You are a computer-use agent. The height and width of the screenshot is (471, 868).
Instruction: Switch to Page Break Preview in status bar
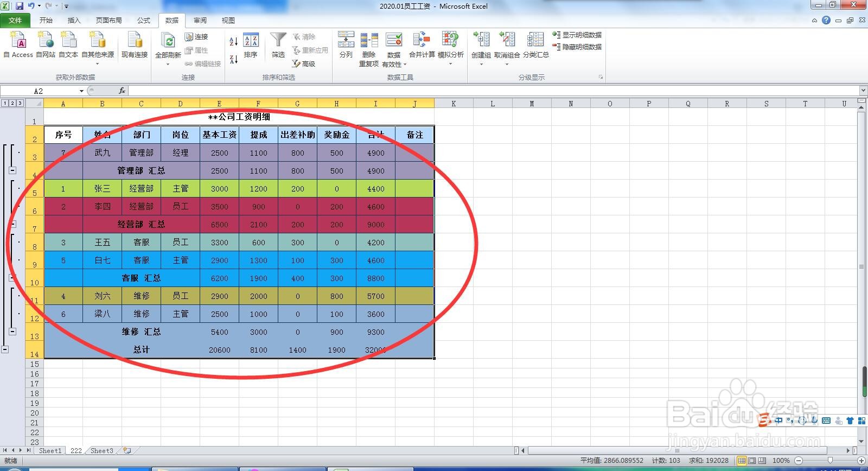tap(762, 461)
